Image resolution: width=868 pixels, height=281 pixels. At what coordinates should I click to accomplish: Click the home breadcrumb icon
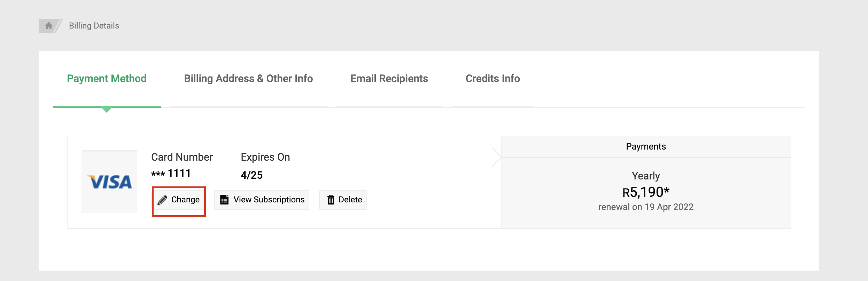[49, 26]
